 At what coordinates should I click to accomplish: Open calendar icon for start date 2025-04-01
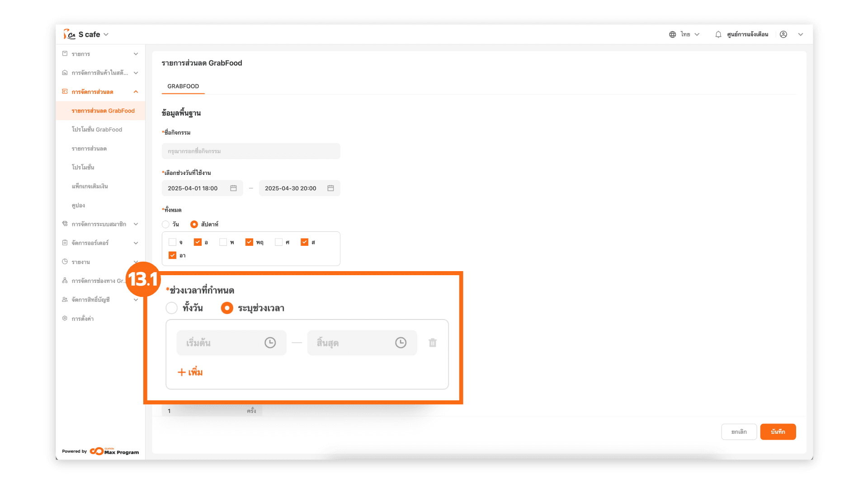click(x=233, y=188)
